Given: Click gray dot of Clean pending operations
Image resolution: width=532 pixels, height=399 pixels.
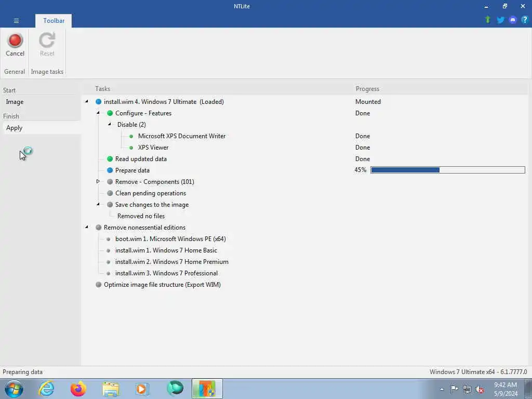Looking at the screenshot, I should tap(110, 193).
